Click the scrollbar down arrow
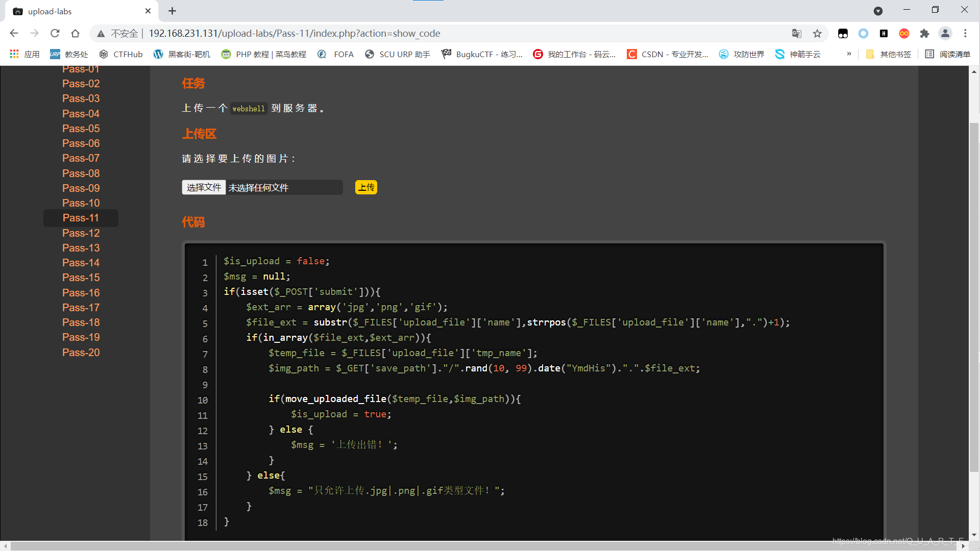980x551 pixels. click(x=974, y=535)
